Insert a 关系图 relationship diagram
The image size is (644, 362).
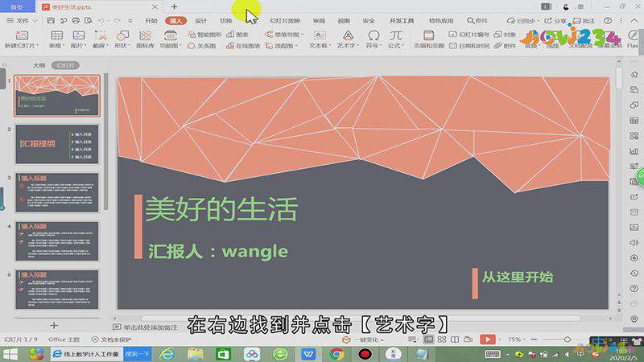[x=202, y=46]
